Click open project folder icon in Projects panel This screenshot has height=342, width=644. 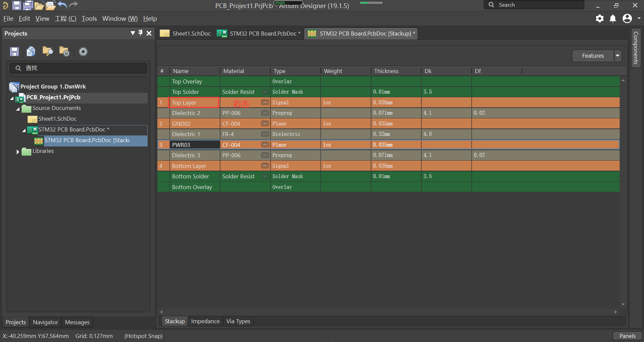click(48, 51)
